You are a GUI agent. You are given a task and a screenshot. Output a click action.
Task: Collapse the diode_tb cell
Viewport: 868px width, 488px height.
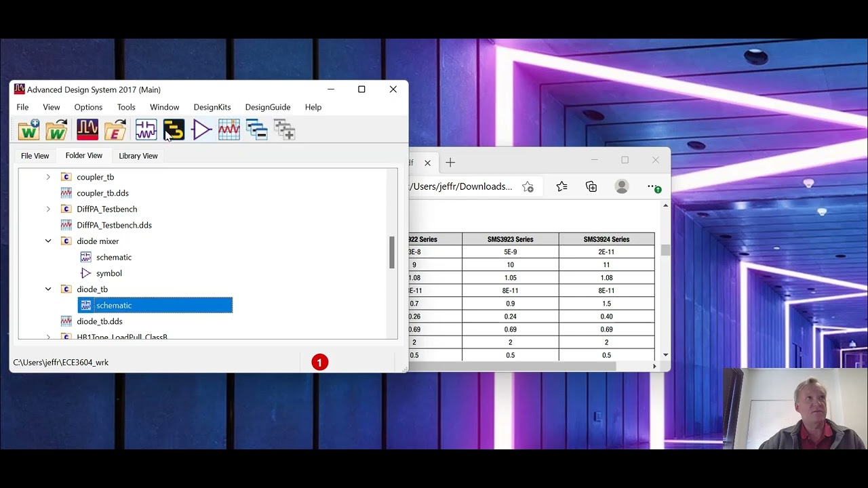click(x=48, y=289)
